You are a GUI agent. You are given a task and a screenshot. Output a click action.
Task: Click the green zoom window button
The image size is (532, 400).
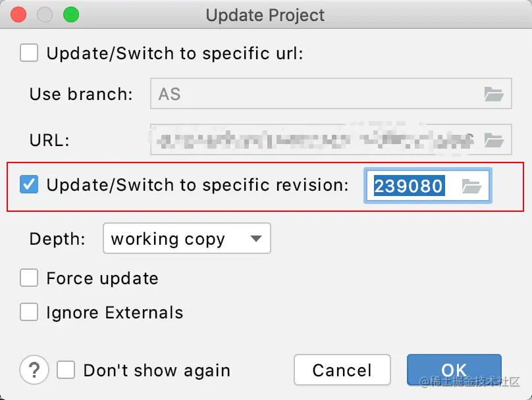click(70, 14)
